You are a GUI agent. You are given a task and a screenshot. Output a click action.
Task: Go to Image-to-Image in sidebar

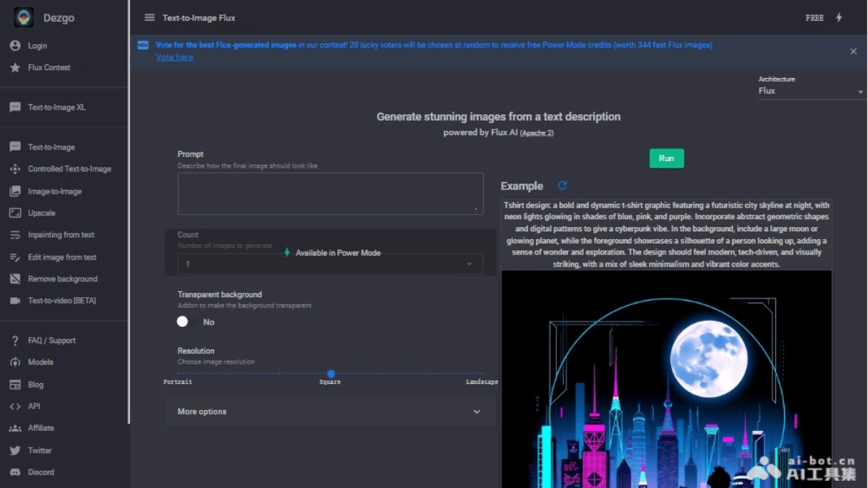click(x=54, y=192)
